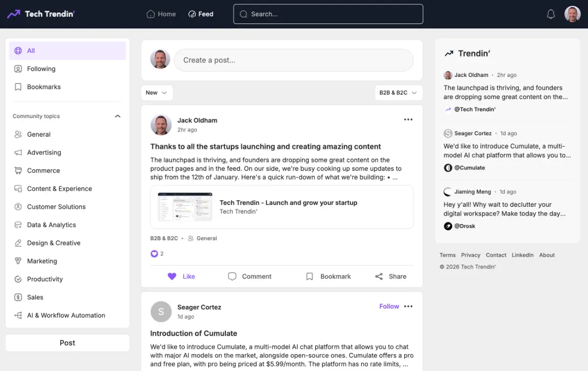Toggle Bookmark on Jack Oldham's post
588x371 pixels.
coord(328,276)
